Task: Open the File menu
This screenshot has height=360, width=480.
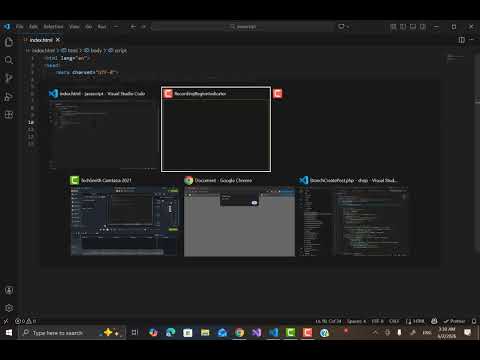Action: tap(20, 27)
